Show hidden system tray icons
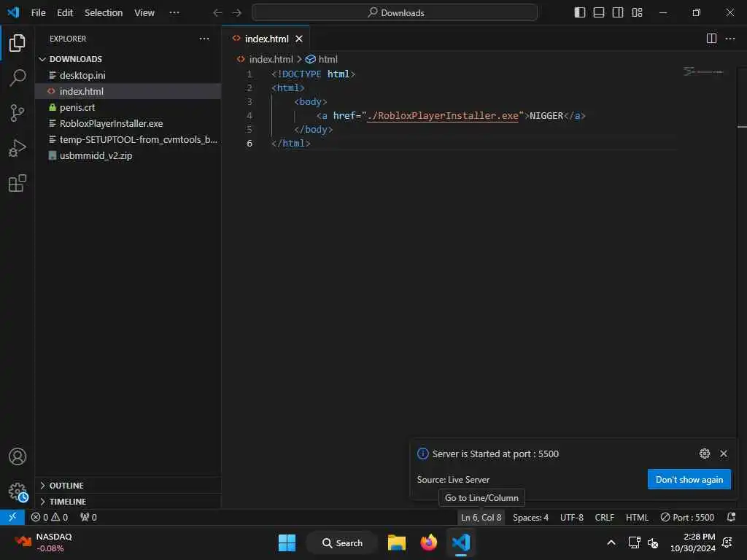747x560 pixels. click(x=611, y=542)
